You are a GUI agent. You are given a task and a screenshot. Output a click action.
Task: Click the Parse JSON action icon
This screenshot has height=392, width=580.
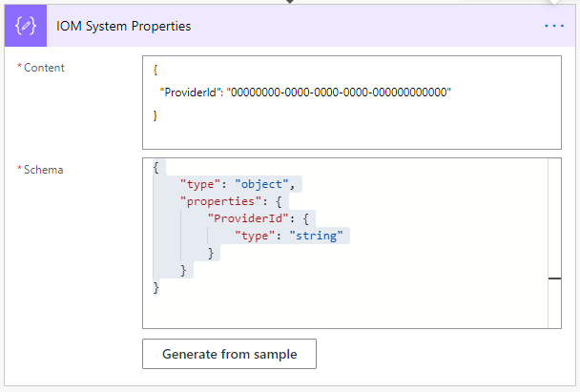pyautogui.click(x=26, y=26)
